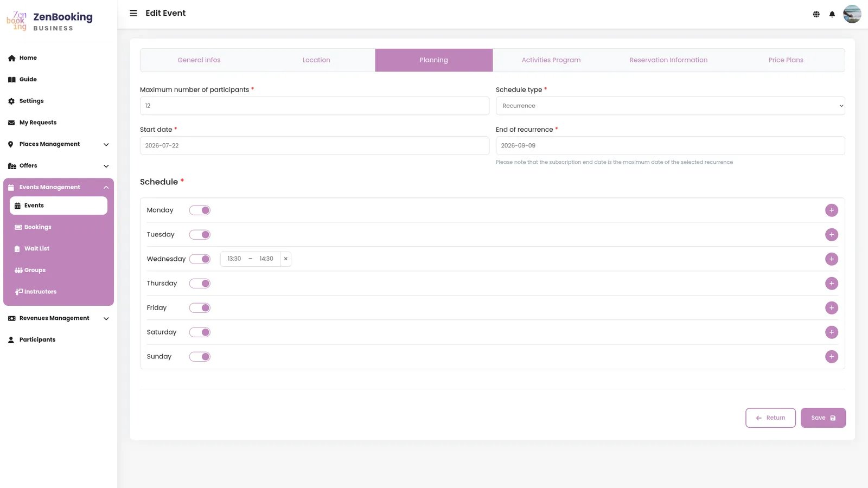Screen dimensions: 868x488
Task: Toggle Tuesday schedule switch
Action: pyautogui.click(x=200, y=235)
